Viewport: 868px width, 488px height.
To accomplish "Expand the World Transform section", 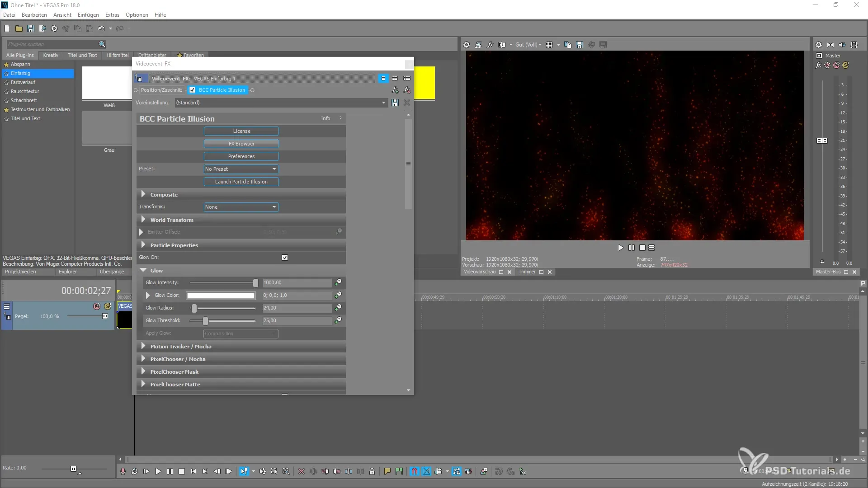I will (x=143, y=220).
